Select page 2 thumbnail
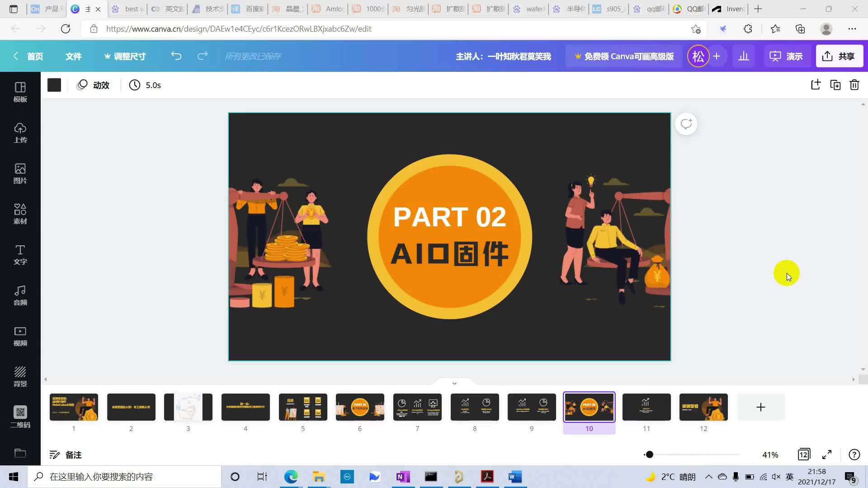Viewport: 868px width, 488px height. pyautogui.click(x=131, y=407)
